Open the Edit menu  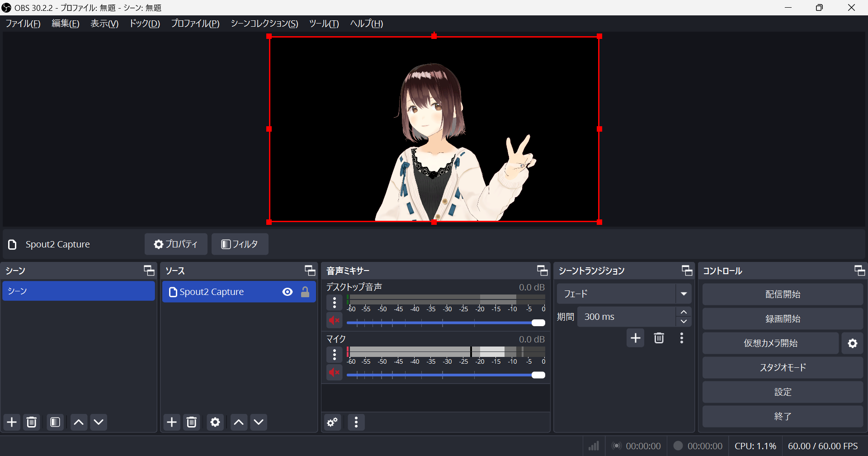tap(66, 24)
